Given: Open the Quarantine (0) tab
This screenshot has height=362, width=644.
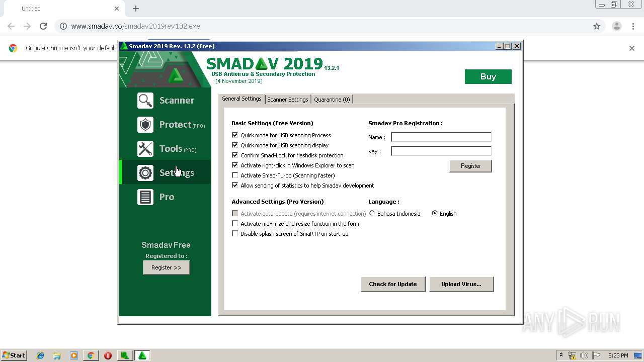Looking at the screenshot, I should tap(332, 100).
